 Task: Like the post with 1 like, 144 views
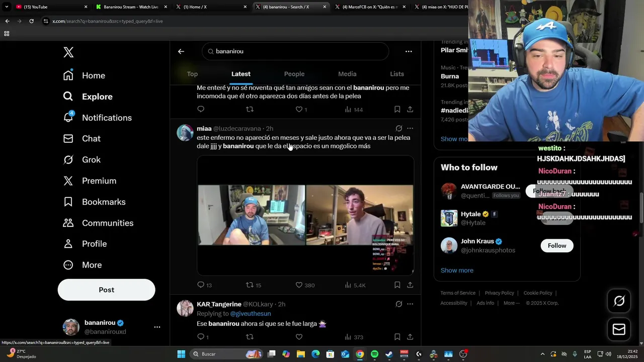[301, 109]
